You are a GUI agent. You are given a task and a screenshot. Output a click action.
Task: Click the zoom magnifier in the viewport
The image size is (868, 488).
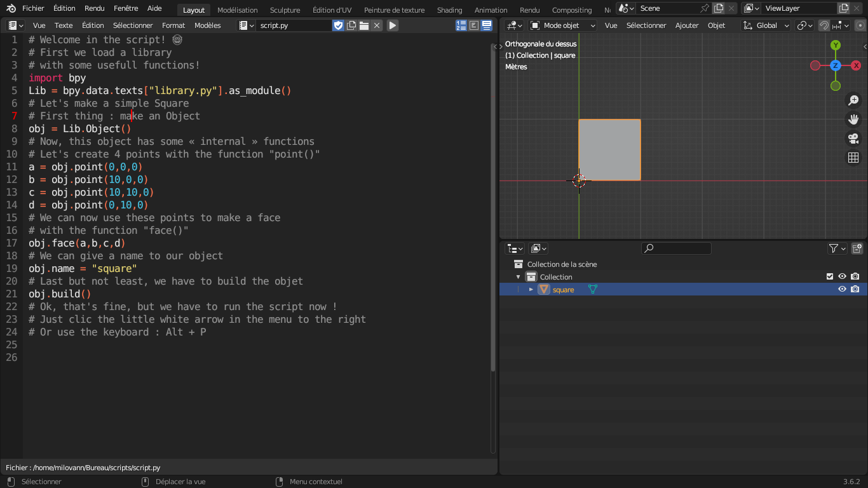coord(853,100)
